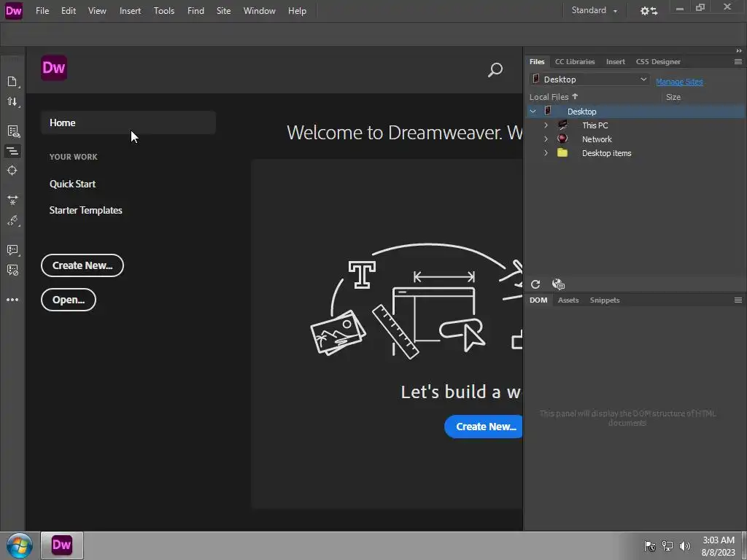Click the Format Source Code icon
The height and width of the screenshot is (560, 747).
click(13, 220)
